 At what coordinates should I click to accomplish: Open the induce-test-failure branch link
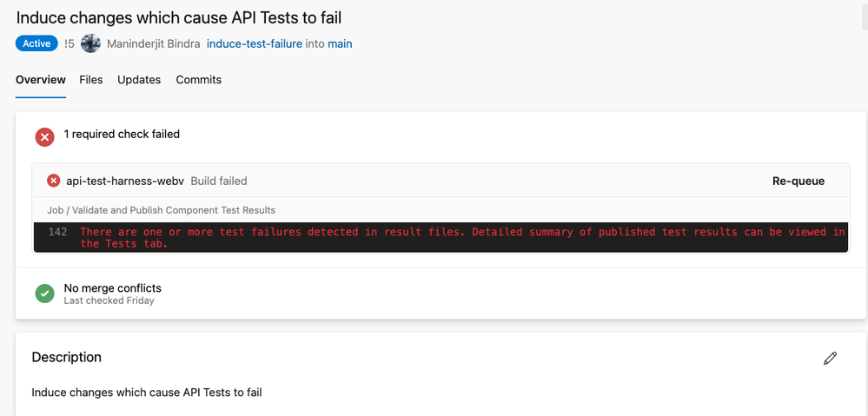(255, 43)
